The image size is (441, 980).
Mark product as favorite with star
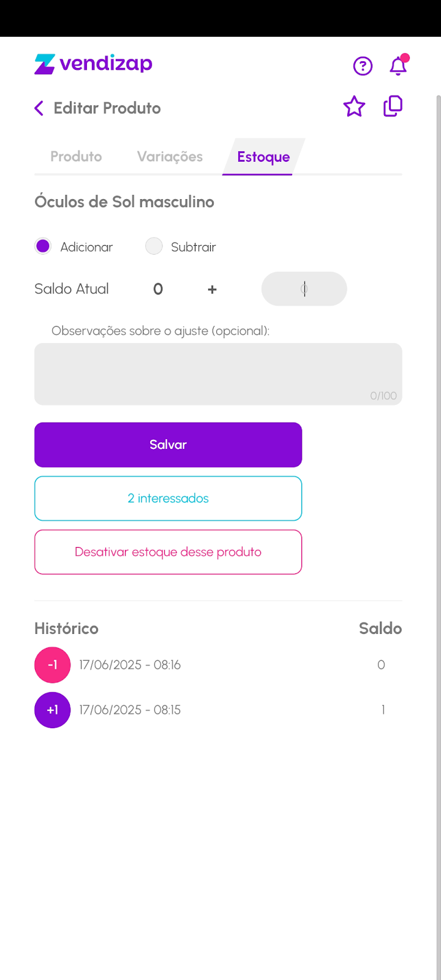pos(354,107)
